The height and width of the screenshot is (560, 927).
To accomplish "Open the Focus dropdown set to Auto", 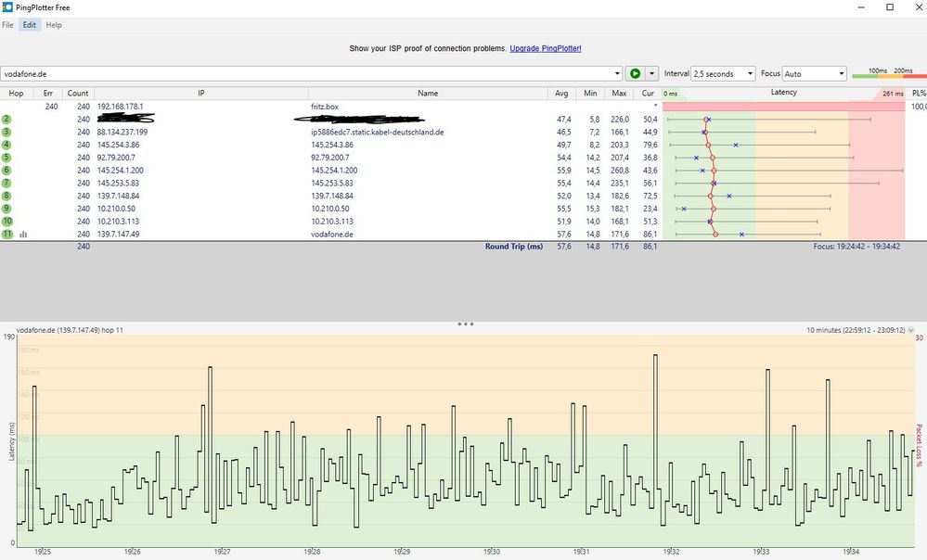I will tap(815, 74).
